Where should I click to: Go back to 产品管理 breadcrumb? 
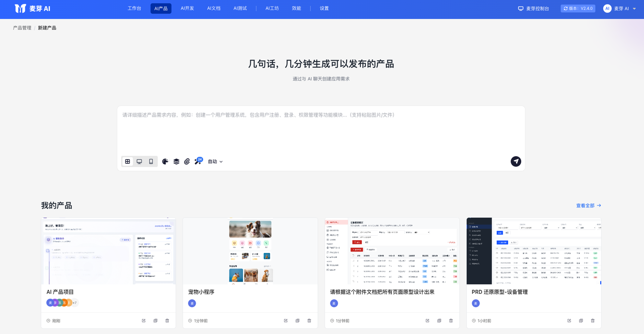[x=22, y=28]
